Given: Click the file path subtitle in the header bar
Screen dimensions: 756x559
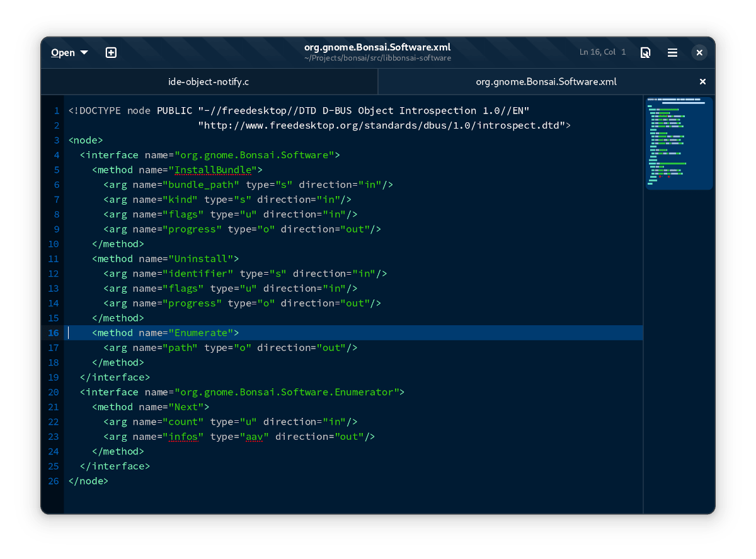Looking at the screenshot, I should coord(377,59).
